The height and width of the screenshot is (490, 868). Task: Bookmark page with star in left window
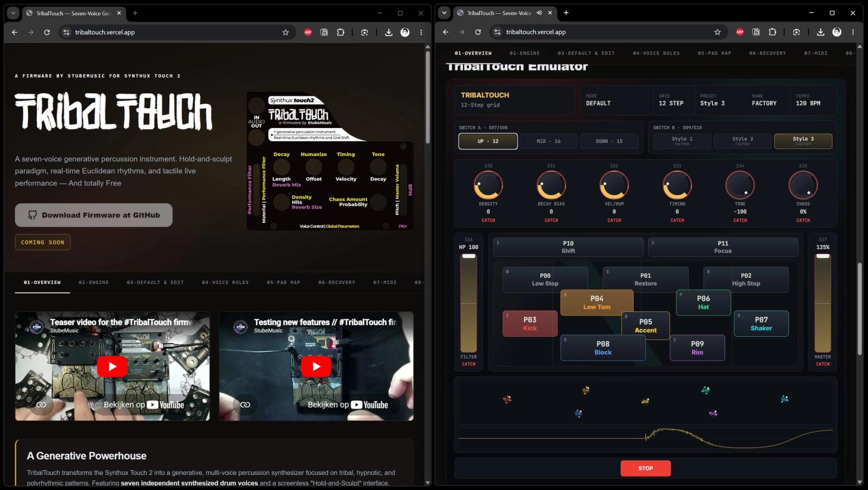pyautogui.click(x=285, y=33)
